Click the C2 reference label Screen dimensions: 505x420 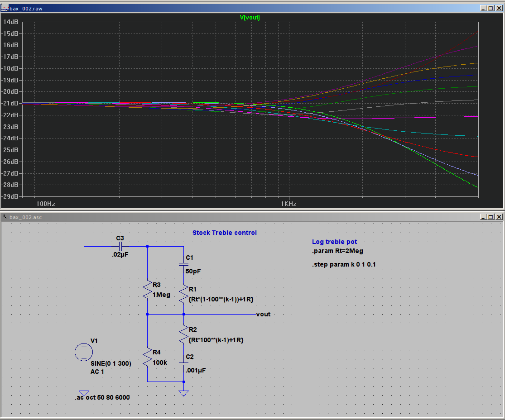click(190, 357)
